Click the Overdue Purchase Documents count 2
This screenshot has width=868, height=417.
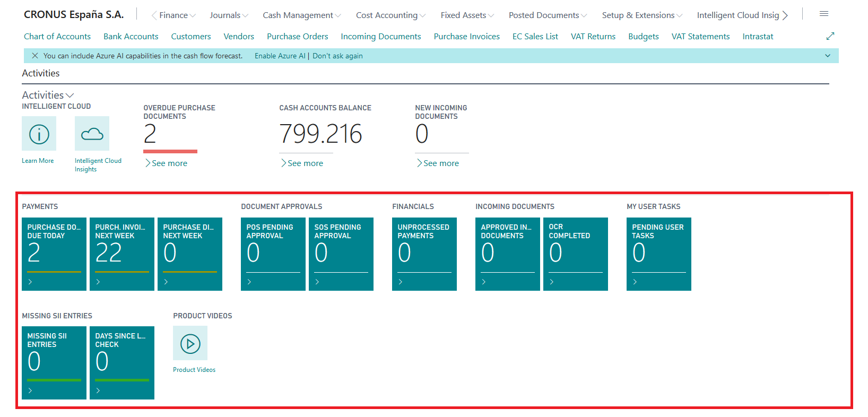(x=150, y=134)
